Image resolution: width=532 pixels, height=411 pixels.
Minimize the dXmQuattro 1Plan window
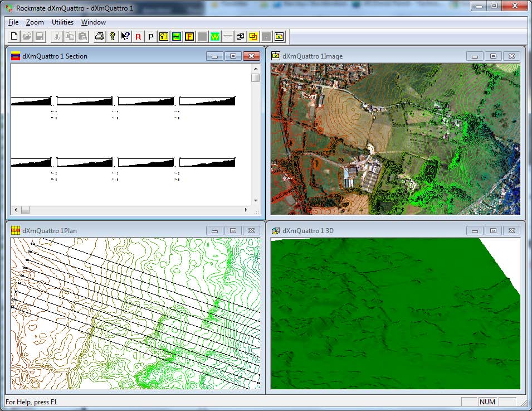pos(214,230)
